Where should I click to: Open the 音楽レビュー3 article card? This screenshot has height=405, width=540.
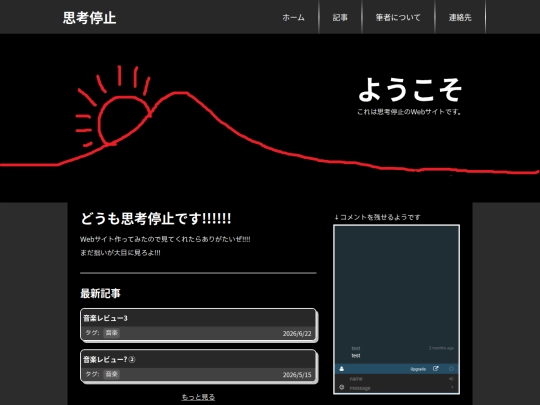pos(199,325)
